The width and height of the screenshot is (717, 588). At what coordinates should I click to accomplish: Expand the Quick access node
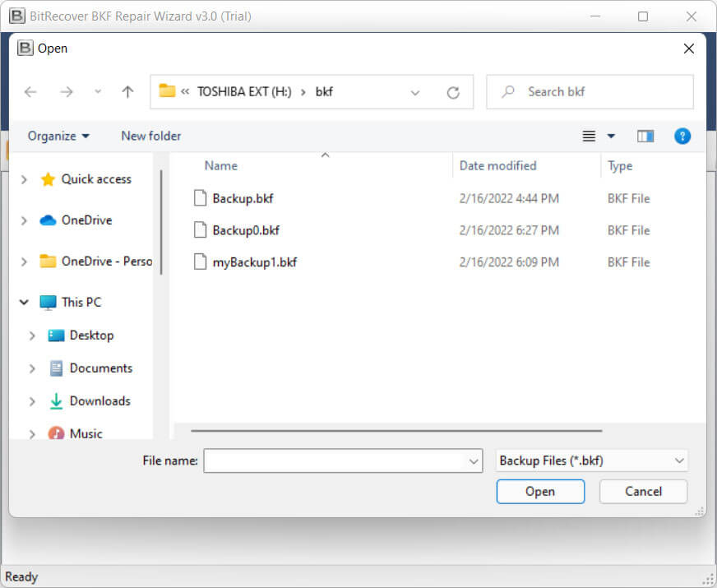(x=24, y=180)
